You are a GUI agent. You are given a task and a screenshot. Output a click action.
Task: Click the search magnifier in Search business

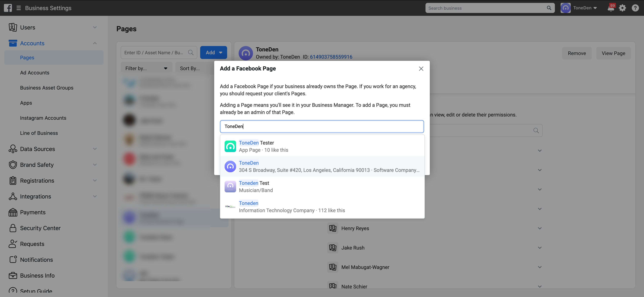coord(549,8)
